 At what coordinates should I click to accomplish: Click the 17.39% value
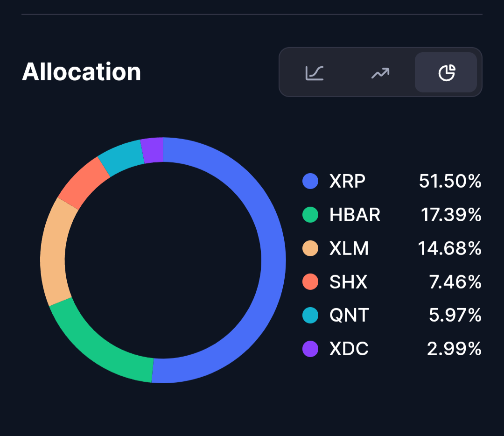[451, 214]
